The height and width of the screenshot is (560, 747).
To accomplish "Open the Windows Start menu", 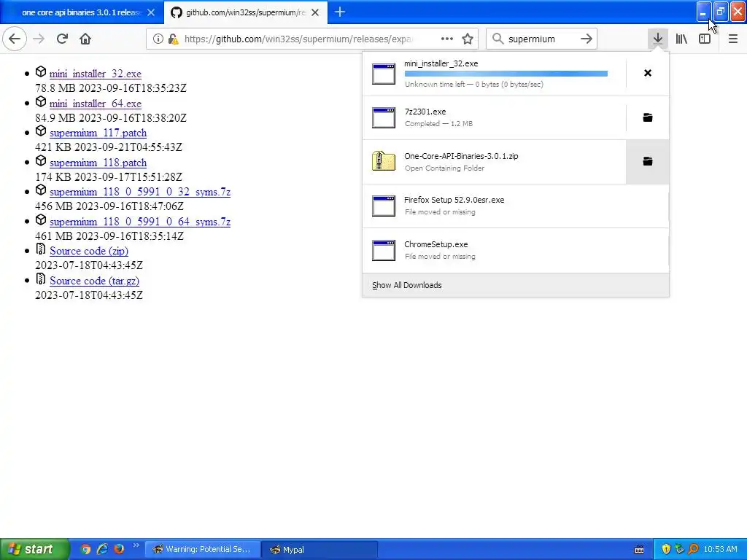I will (x=35, y=549).
